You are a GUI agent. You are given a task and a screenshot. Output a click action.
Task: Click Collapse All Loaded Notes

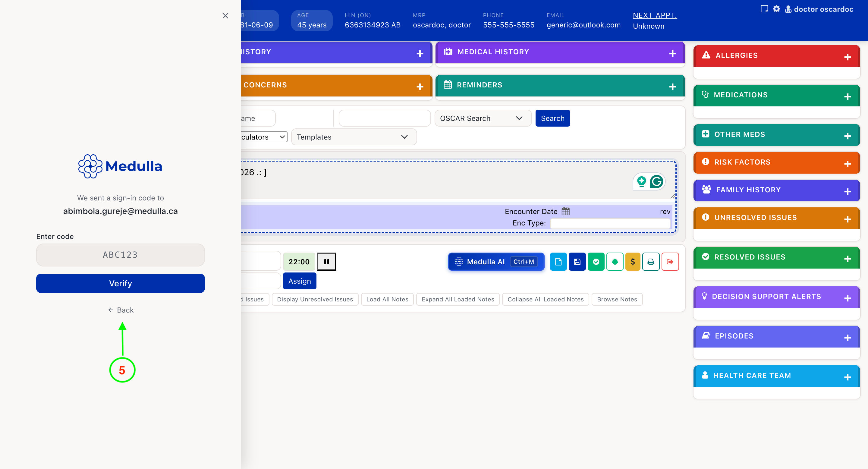(x=545, y=299)
